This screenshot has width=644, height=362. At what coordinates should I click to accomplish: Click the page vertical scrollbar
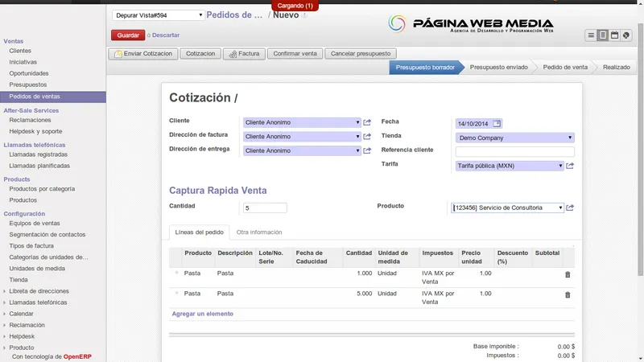tap(641, 150)
